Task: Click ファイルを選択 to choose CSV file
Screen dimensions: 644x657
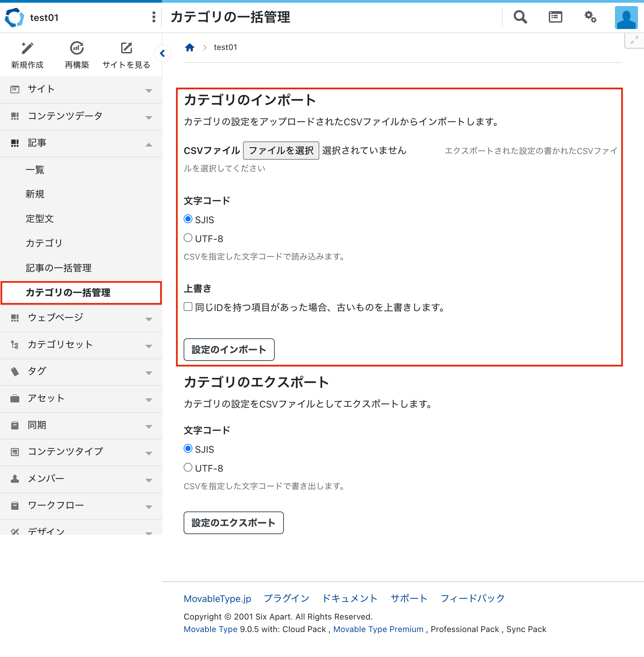Action: tap(281, 151)
